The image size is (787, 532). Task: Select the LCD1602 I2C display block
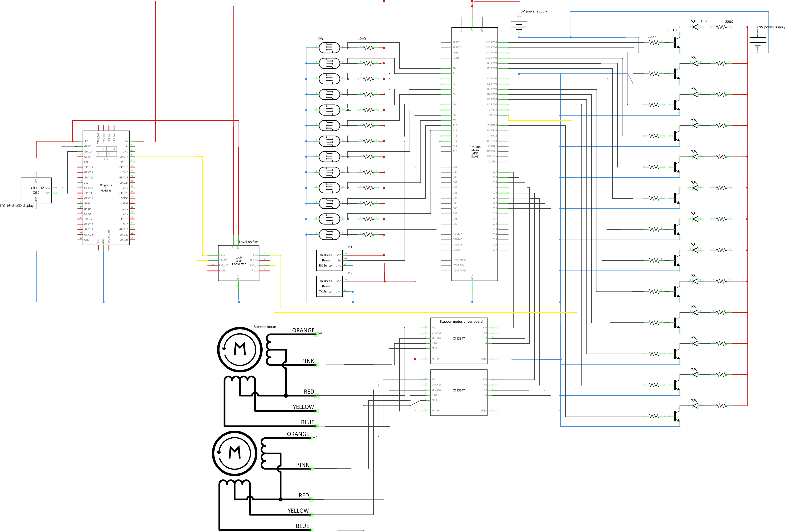(x=36, y=190)
